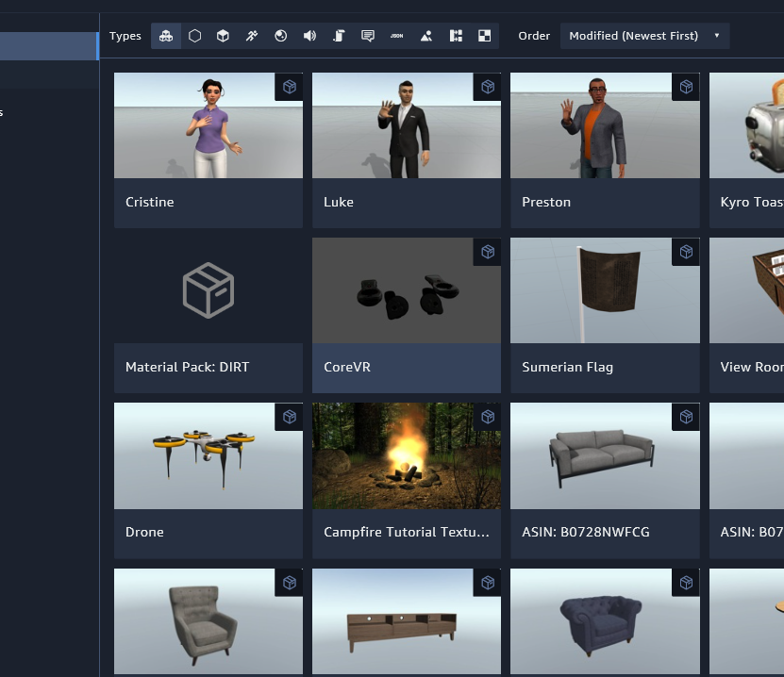Select the gray armchair thumbnail

coord(209,621)
